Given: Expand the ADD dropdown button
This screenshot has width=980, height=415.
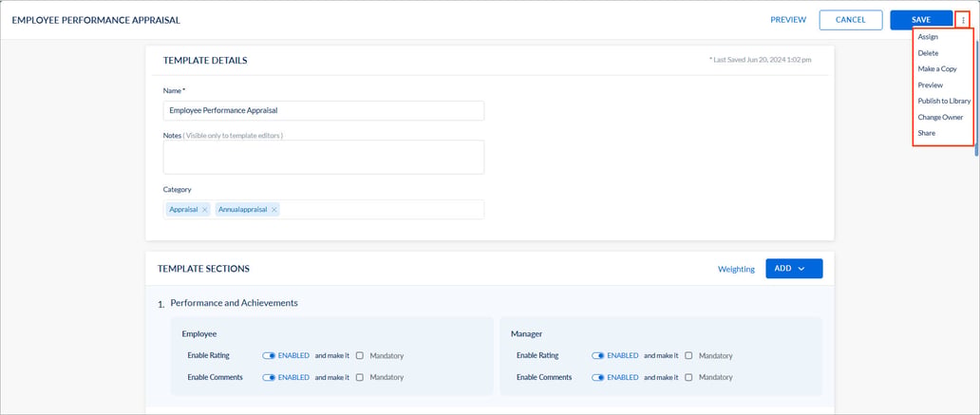Looking at the screenshot, I should [x=794, y=269].
